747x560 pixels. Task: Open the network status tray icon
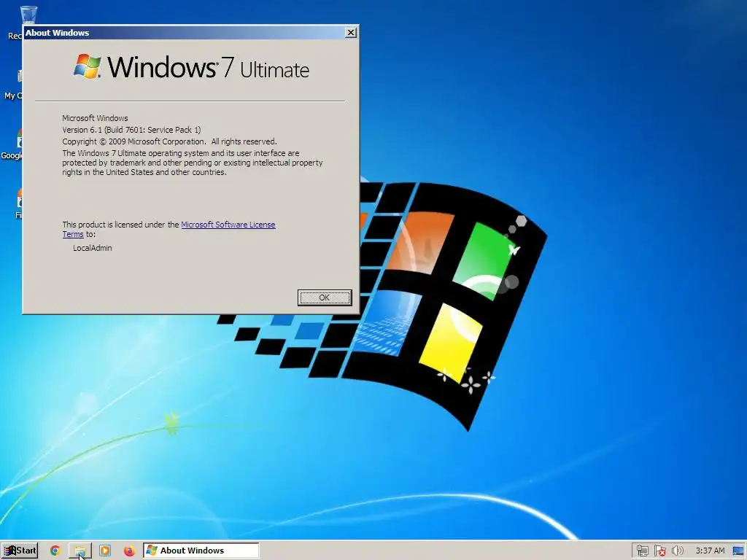point(642,551)
